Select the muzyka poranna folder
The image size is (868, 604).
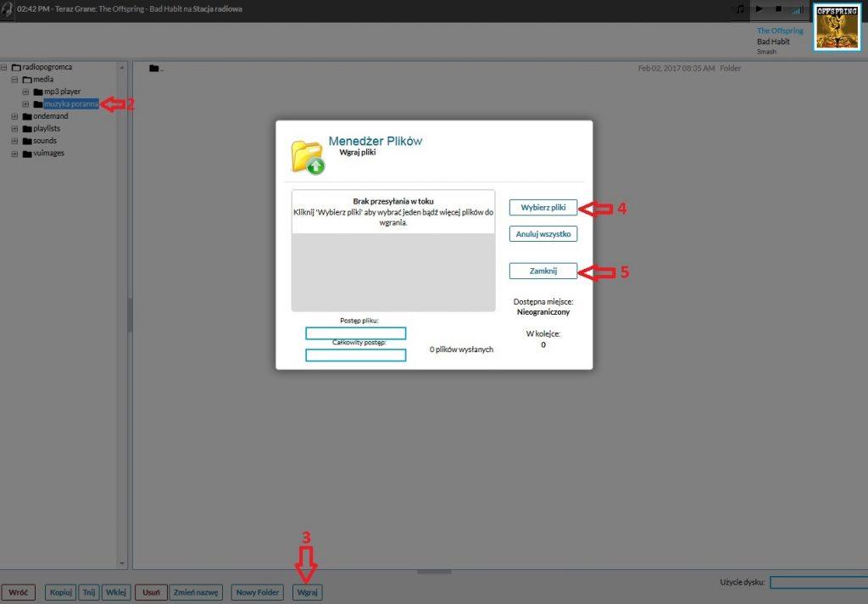pyautogui.click(x=71, y=103)
